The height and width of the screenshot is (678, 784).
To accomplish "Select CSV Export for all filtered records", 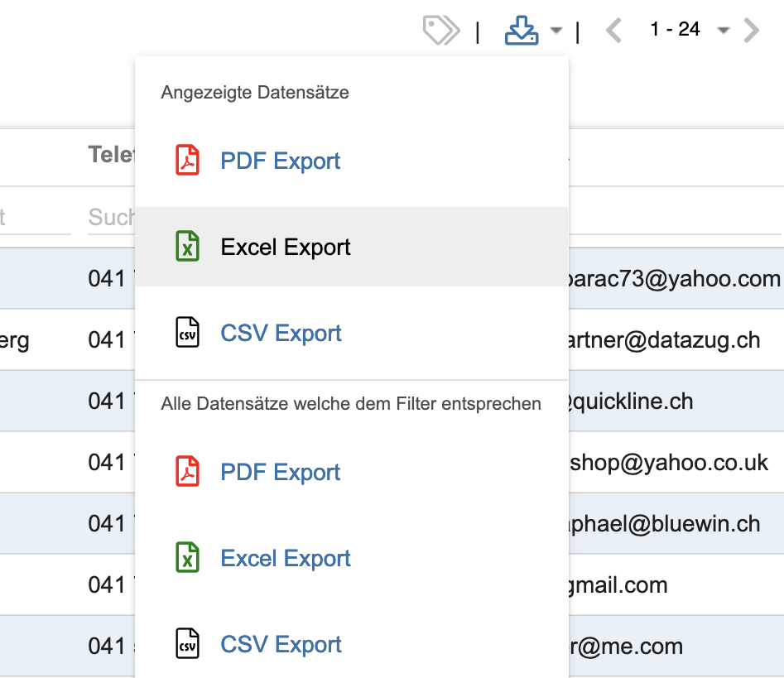I will [x=281, y=644].
